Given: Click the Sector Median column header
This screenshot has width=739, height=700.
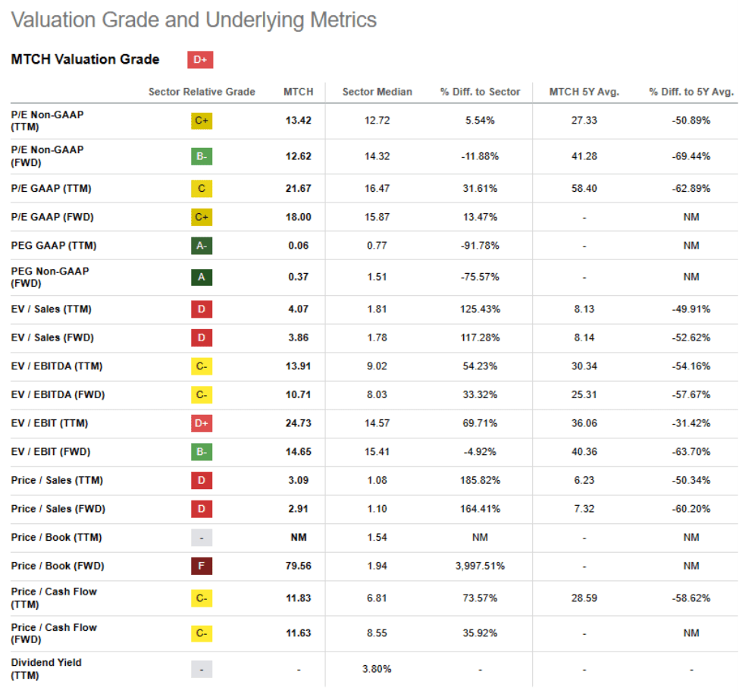Looking at the screenshot, I should pyautogui.click(x=377, y=92).
